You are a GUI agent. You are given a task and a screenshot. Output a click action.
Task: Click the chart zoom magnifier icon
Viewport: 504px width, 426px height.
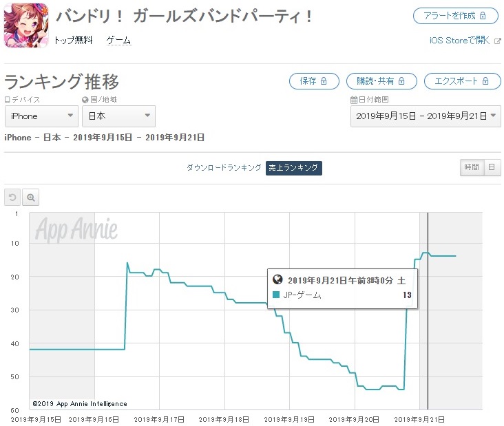pyautogui.click(x=30, y=197)
